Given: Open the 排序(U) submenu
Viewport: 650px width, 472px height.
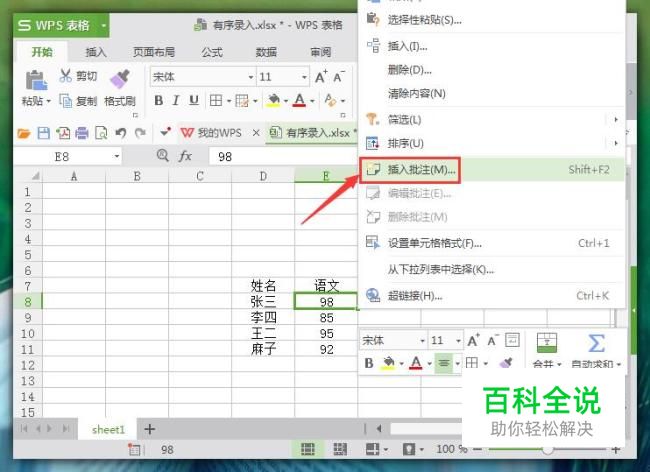Looking at the screenshot, I should click(x=492, y=143).
